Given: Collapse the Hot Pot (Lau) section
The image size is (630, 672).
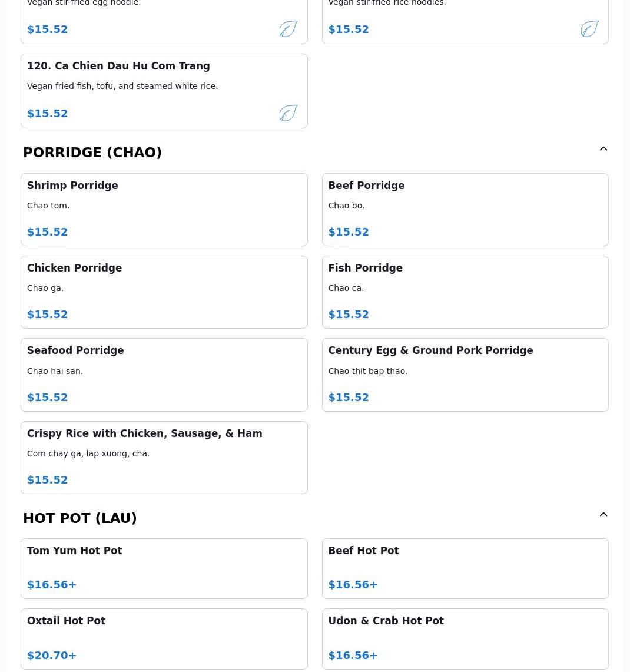Looking at the screenshot, I should 604,515.
